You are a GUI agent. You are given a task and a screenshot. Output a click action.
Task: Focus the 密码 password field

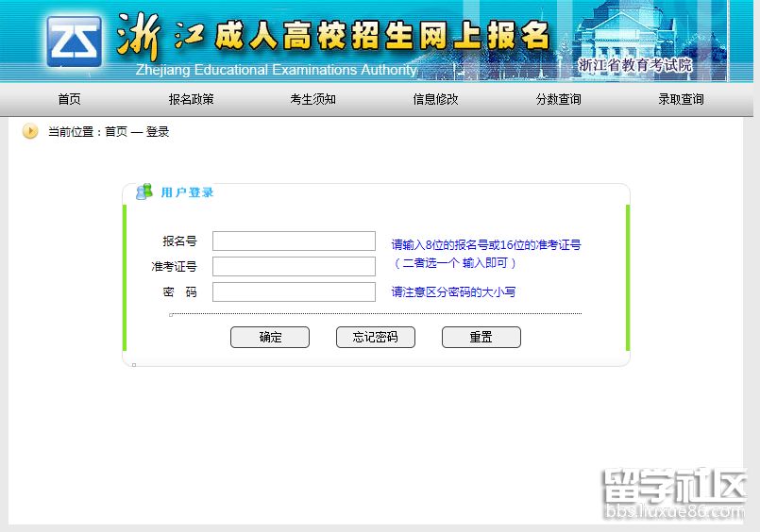pos(294,292)
